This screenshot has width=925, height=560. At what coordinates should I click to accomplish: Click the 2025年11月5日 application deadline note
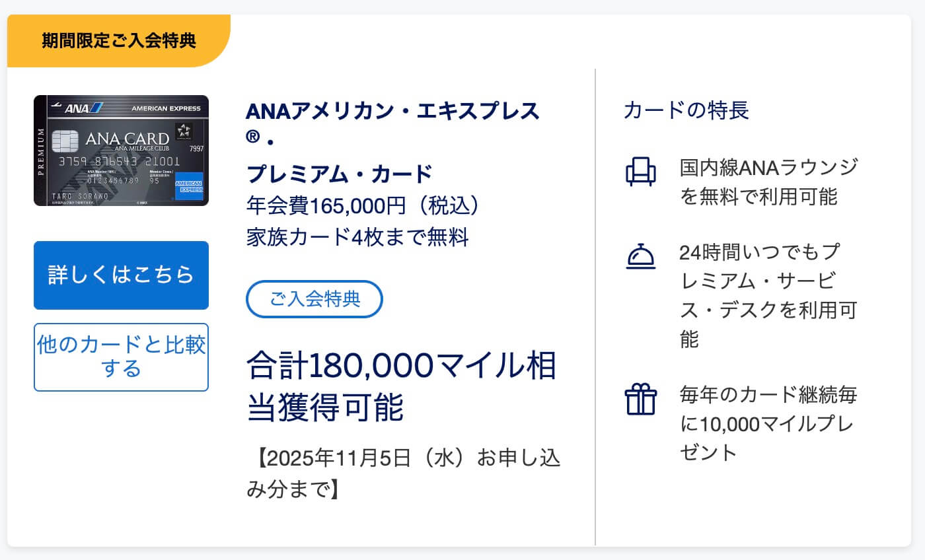(403, 473)
